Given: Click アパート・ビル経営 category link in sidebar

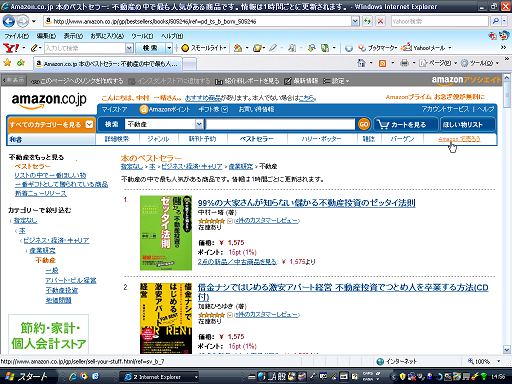Looking at the screenshot, I should tap(71, 280).
